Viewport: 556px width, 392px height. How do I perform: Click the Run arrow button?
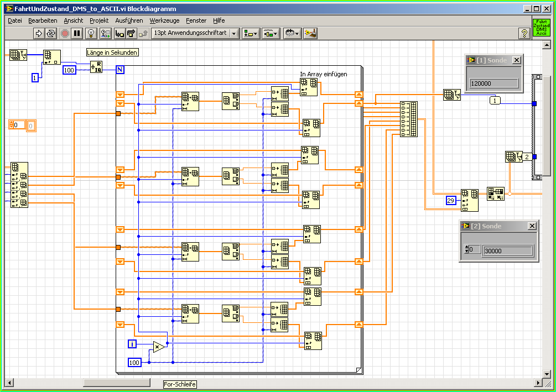click(x=39, y=34)
